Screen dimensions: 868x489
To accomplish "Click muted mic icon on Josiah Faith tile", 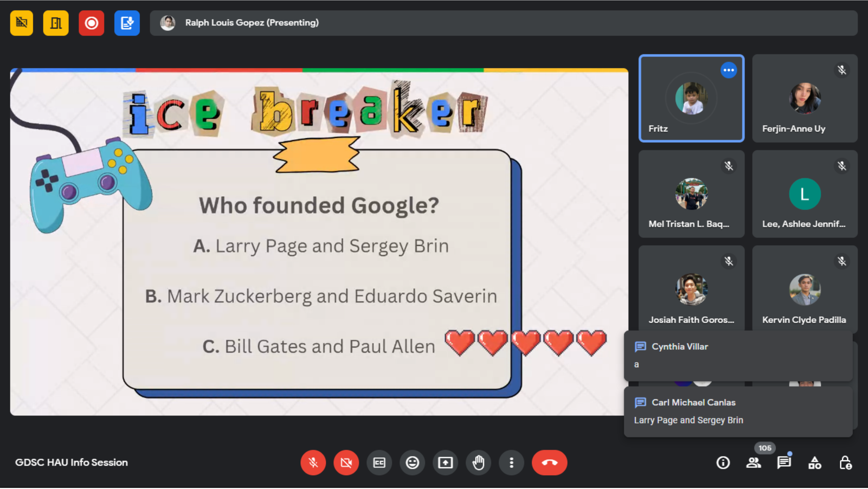I will (x=729, y=261).
